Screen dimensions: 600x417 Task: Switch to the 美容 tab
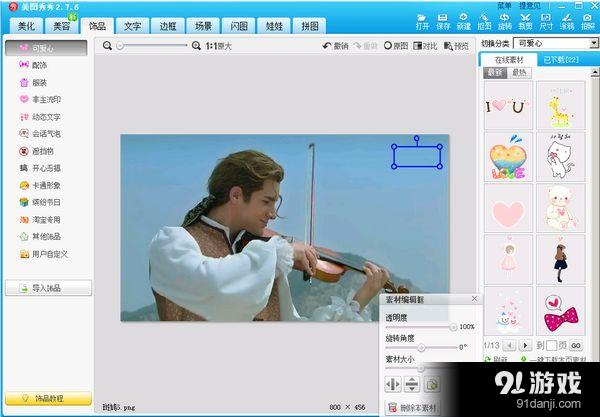(62, 26)
